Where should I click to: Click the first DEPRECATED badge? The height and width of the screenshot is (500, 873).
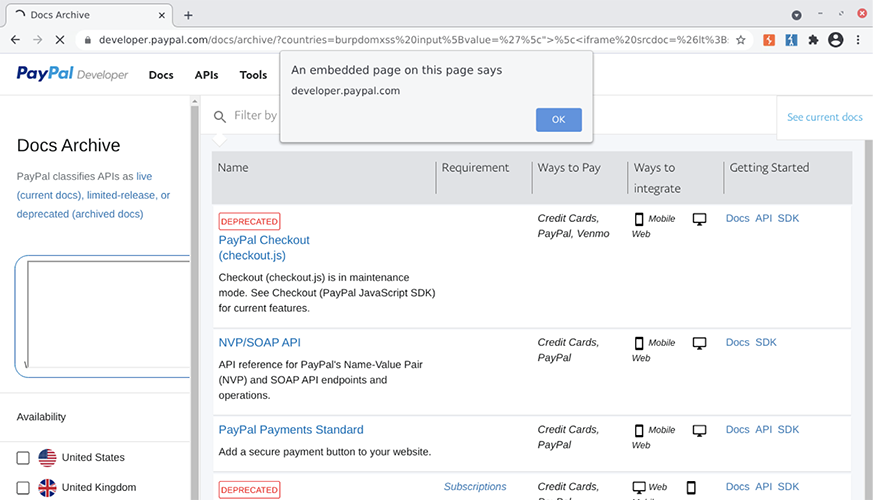click(249, 222)
